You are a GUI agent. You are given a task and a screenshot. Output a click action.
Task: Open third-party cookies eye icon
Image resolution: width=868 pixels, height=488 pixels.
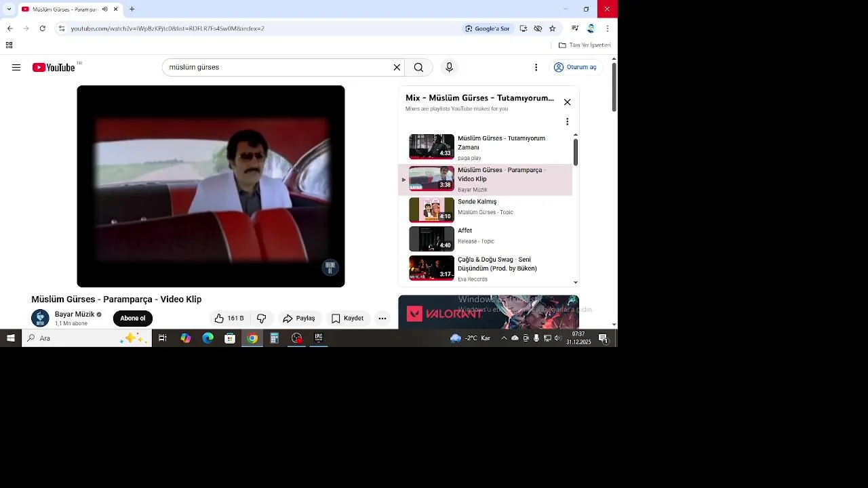[538, 28]
